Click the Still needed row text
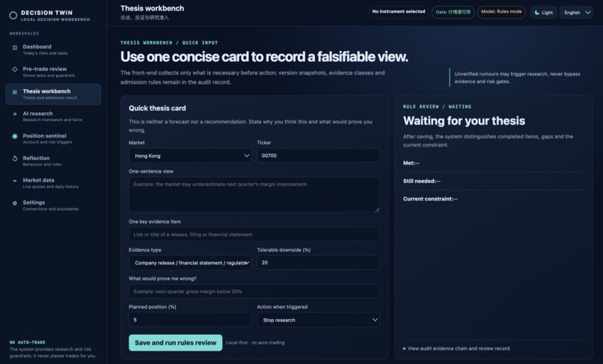 [421, 181]
